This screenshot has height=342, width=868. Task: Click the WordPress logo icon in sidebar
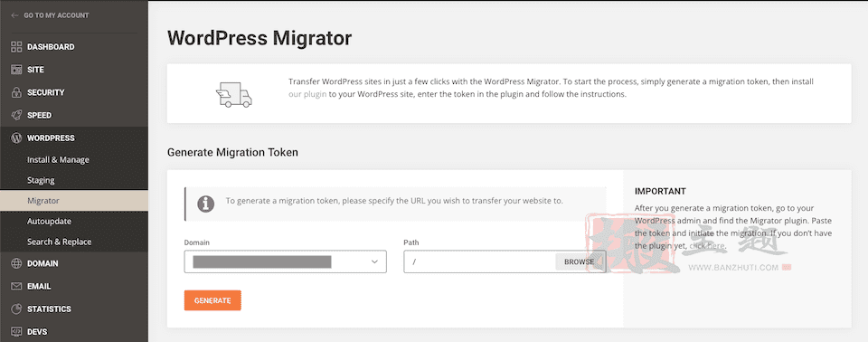click(16, 138)
